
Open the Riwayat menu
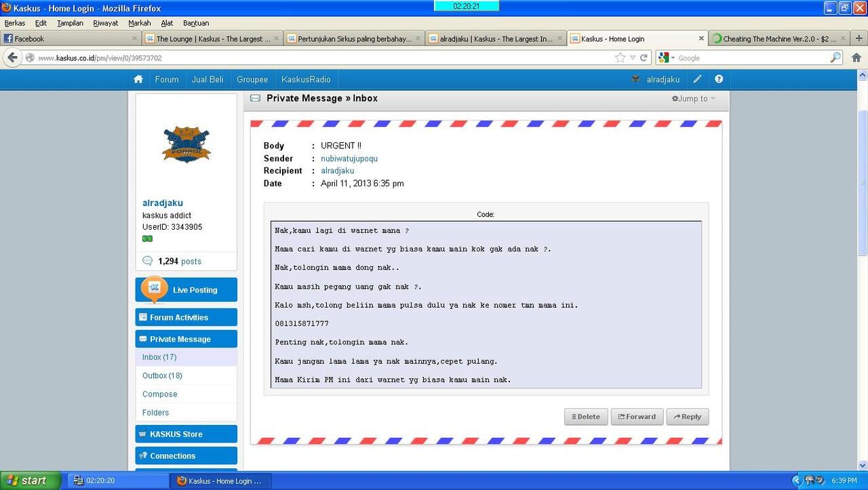click(106, 23)
